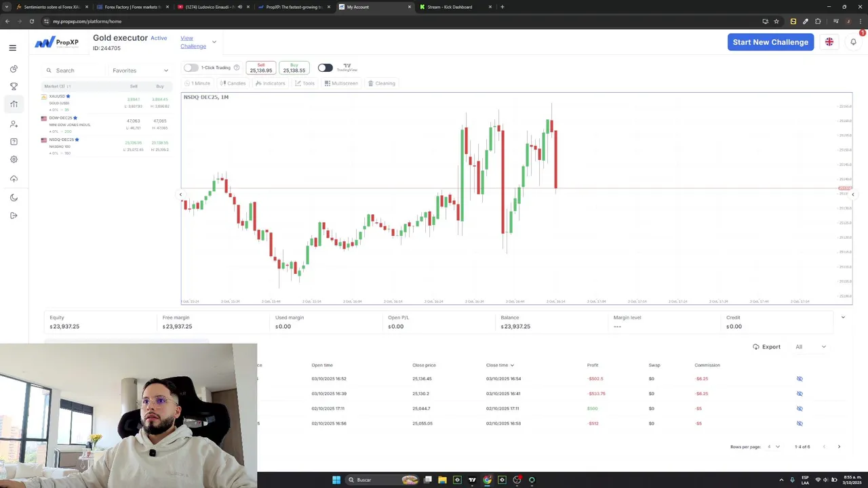Open File Explorer from taskbar
868x488 pixels.
coord(442,480)
